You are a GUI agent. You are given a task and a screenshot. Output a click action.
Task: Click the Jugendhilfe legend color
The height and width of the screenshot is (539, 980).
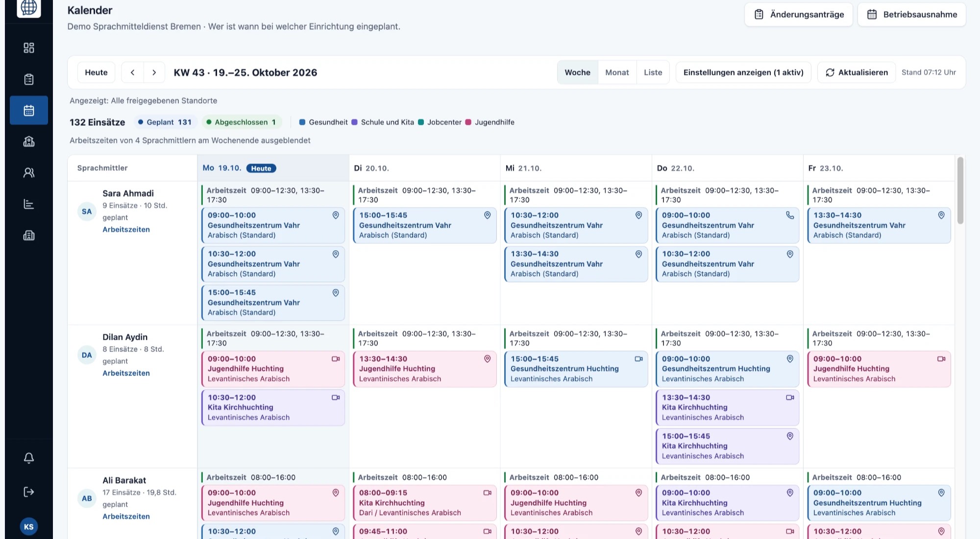[x=468, y=122]
